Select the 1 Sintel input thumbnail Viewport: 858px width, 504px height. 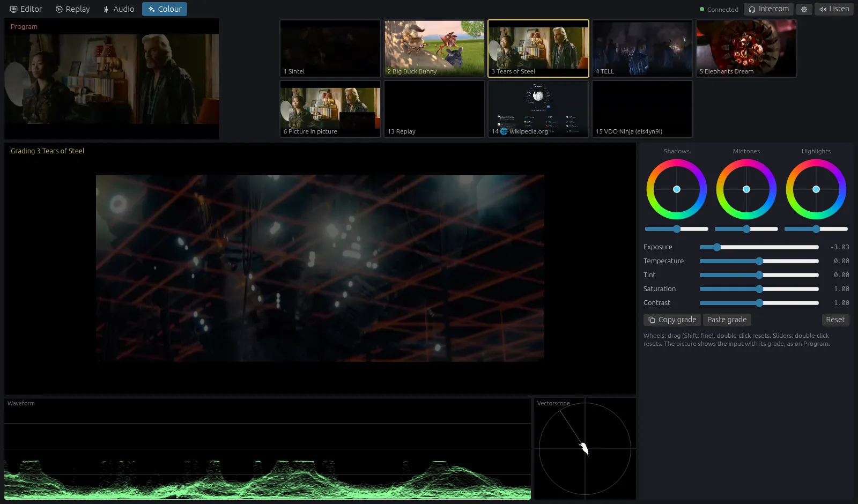coord(330,49)
